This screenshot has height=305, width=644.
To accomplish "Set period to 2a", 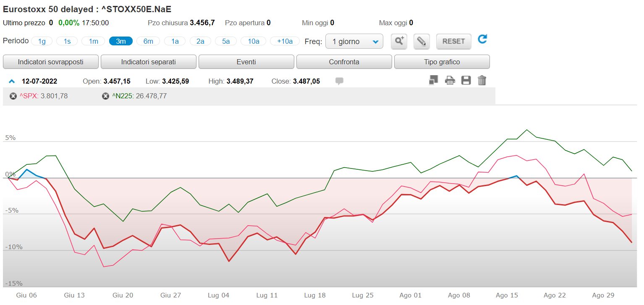I will tap(200, 41).
